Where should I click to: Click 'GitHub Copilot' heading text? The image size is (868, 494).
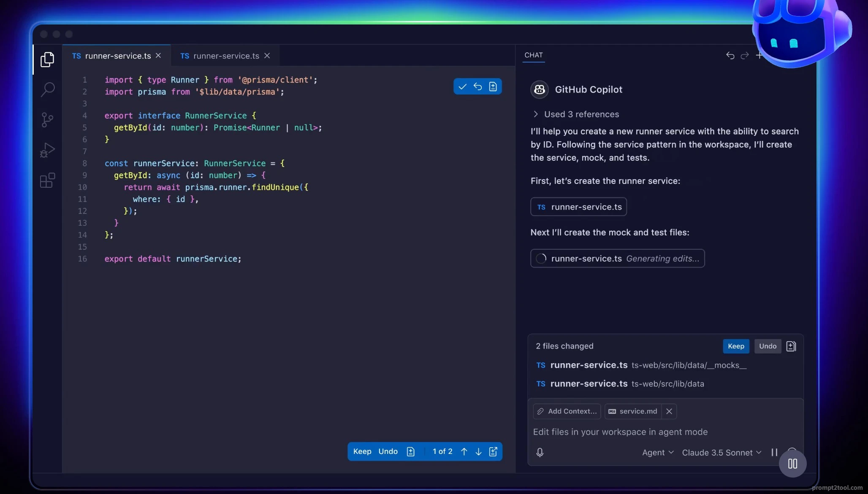pos(589,89)
